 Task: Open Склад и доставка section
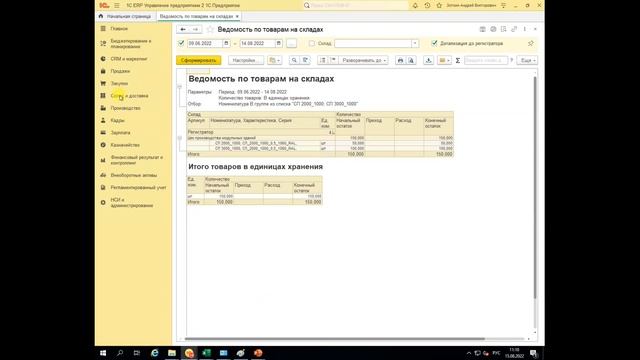(129, 96)
